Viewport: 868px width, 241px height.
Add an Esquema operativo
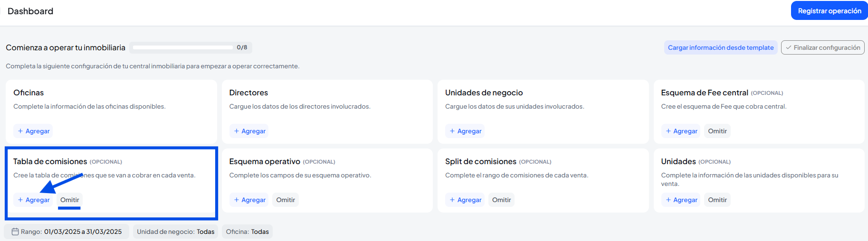[x=249, y=200]
